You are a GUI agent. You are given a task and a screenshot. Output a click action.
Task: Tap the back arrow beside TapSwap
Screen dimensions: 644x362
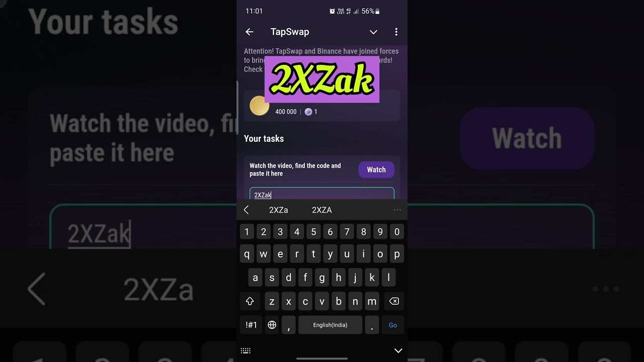coord(249,32)
